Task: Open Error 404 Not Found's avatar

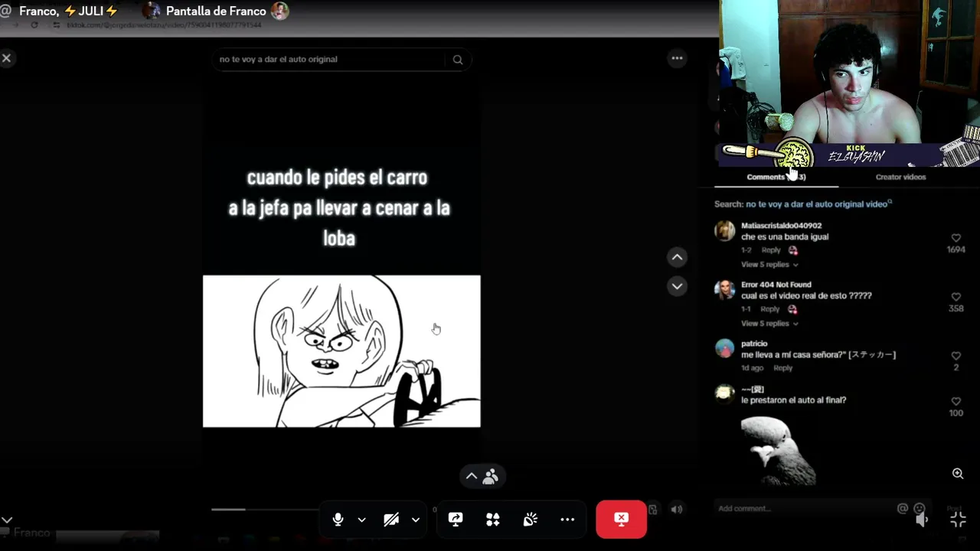Action: (x=724, y=290)
